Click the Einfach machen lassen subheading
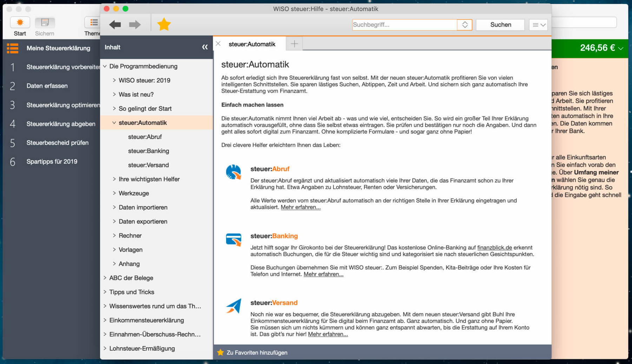 252,105
